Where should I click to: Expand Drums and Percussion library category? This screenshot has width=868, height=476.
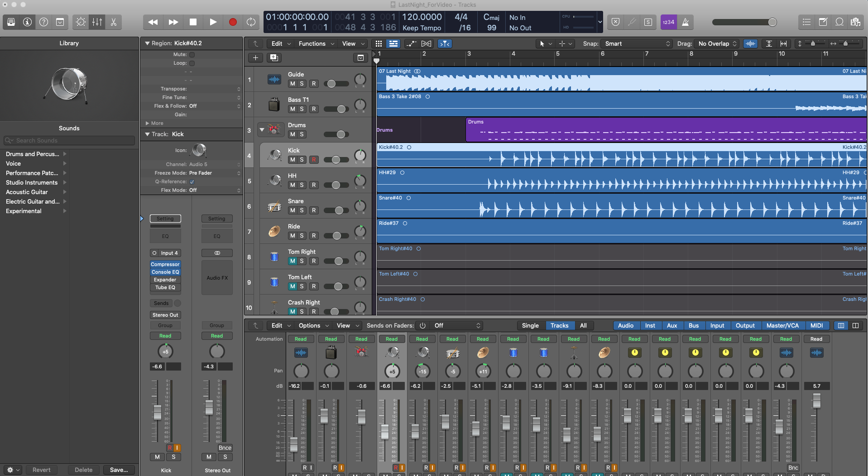pyautogui.click(x=36, y=154)
